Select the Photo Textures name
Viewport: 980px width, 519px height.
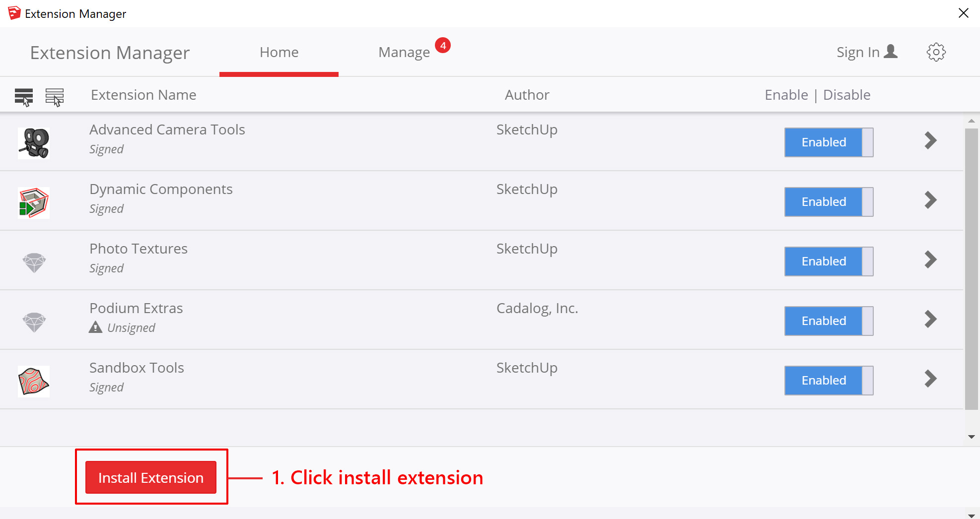139,249
